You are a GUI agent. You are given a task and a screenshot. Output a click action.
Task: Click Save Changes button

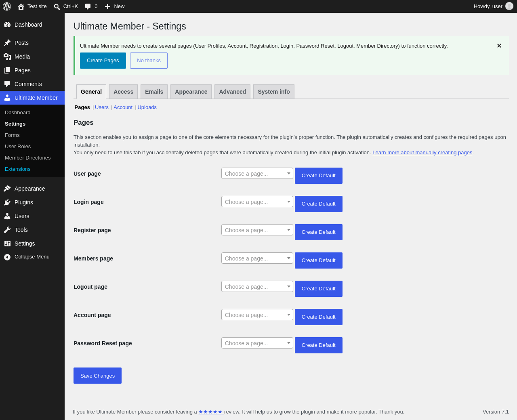pyautogui.click(x=97, y=376)
